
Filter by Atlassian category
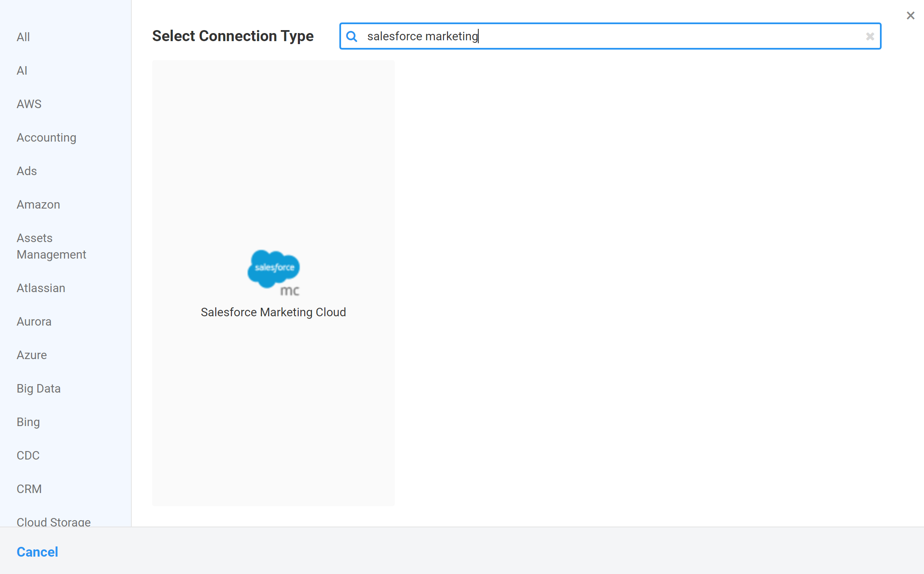(41, 288)
